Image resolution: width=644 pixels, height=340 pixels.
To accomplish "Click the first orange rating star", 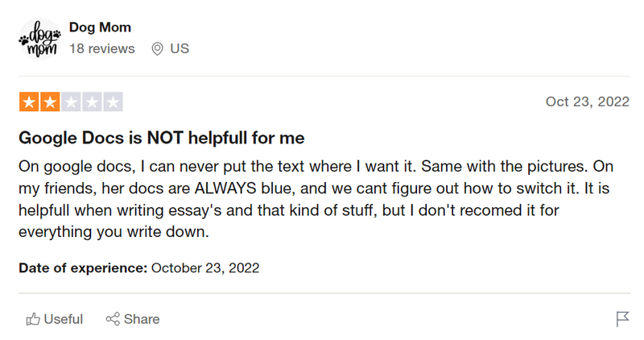I will pyautogui.click(x=29, y=102).
